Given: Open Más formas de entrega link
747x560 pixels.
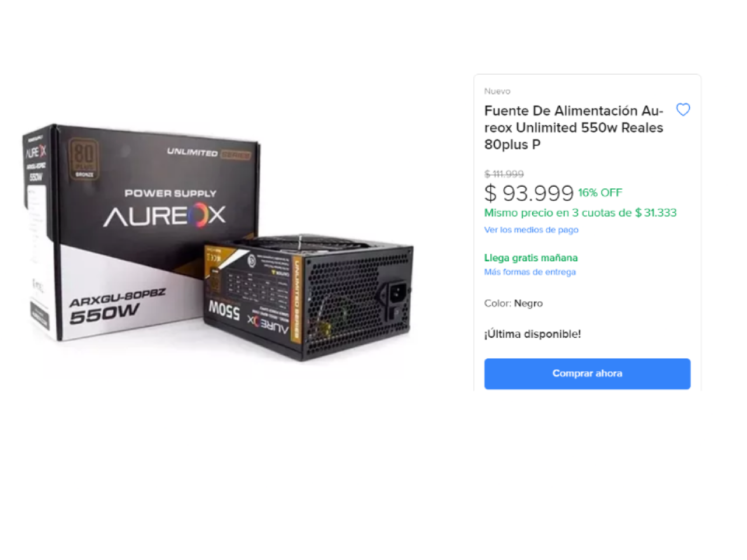Looking at the screenshot, I should click(530, 272).
